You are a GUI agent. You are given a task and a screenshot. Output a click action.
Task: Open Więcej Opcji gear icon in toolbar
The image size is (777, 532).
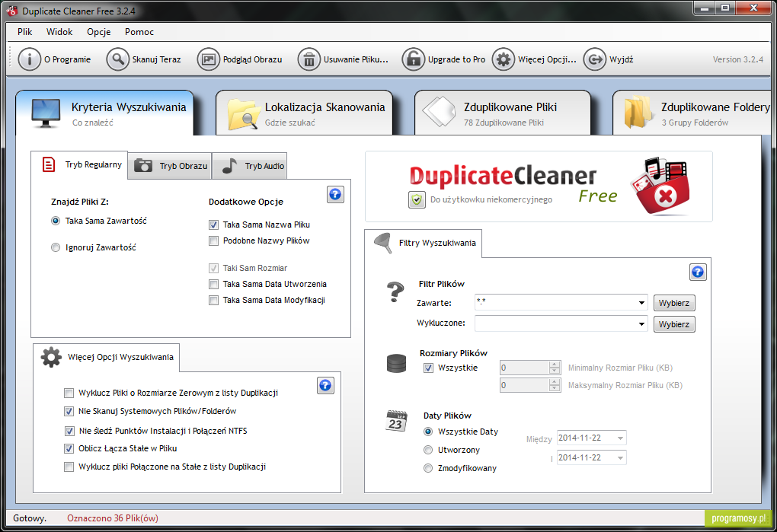click(504, 59)
